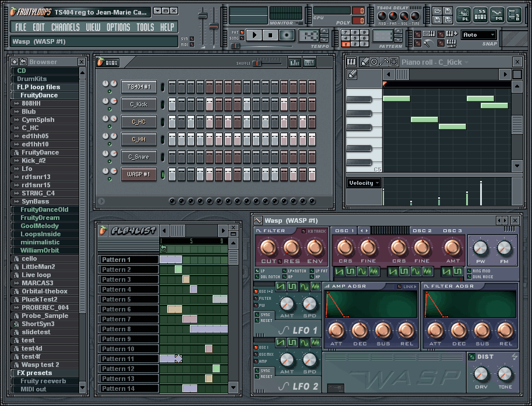Open the playlist with the PL button
Image resolution: width=532 pixels, height=406 pixels.
pyautogui.click(x=463, y=15)
